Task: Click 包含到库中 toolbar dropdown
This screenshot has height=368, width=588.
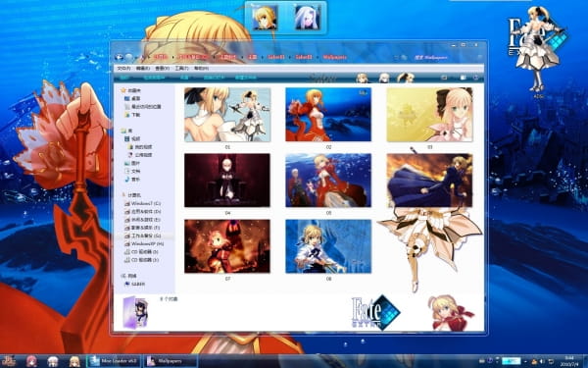Action: point(154,78)
